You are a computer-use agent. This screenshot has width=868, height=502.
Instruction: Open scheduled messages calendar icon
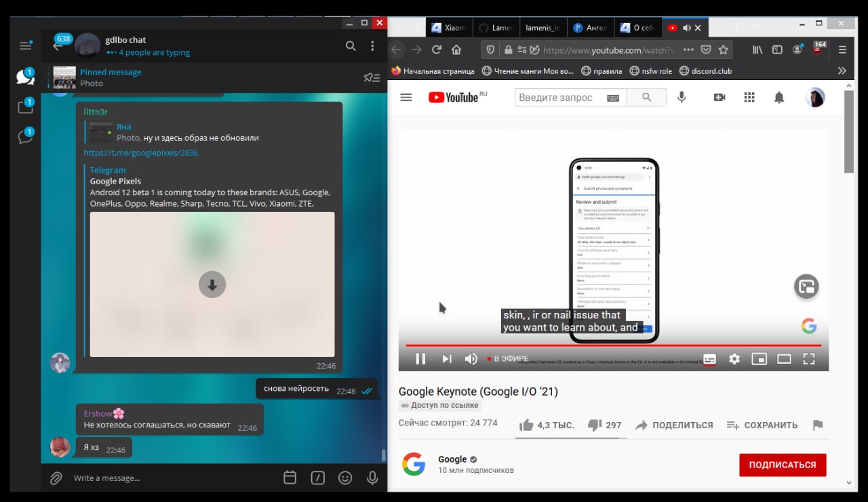(x=290, y=478)
